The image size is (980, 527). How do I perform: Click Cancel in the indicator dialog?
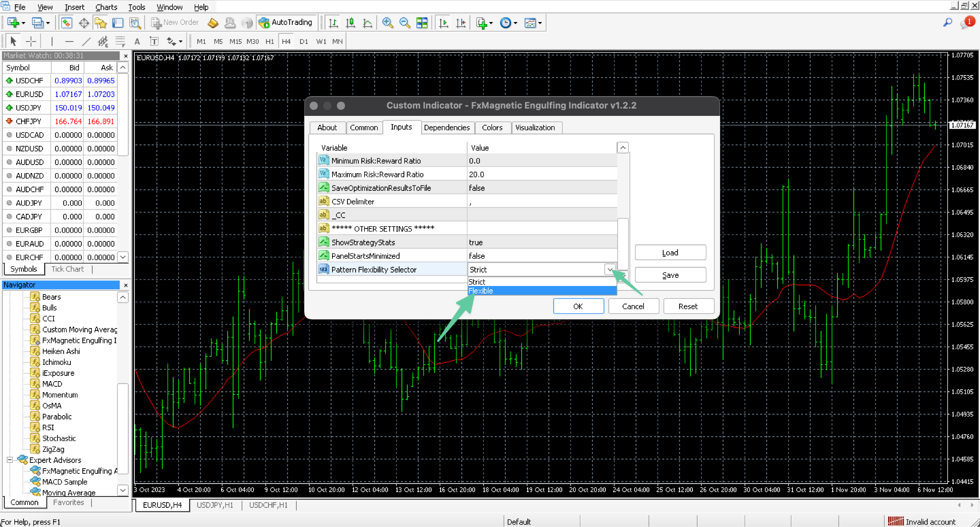pos(633,306)
